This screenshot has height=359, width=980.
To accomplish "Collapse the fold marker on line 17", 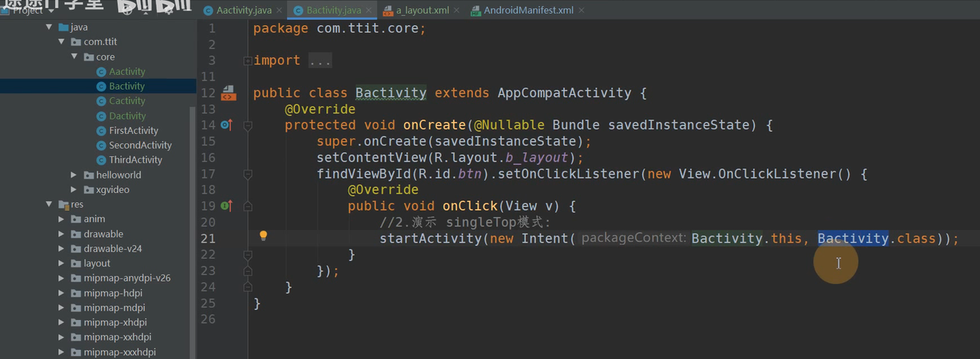I will [x=247, y=174].
